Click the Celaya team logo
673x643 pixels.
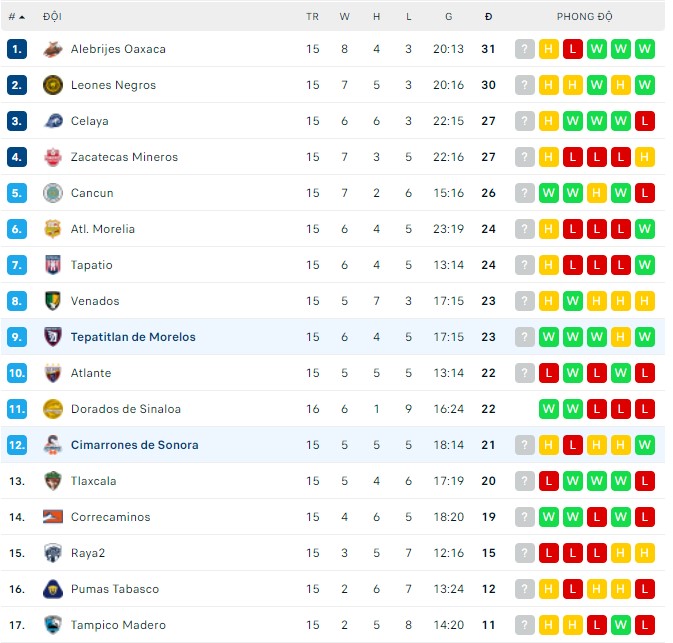click(x=53, y=121)
